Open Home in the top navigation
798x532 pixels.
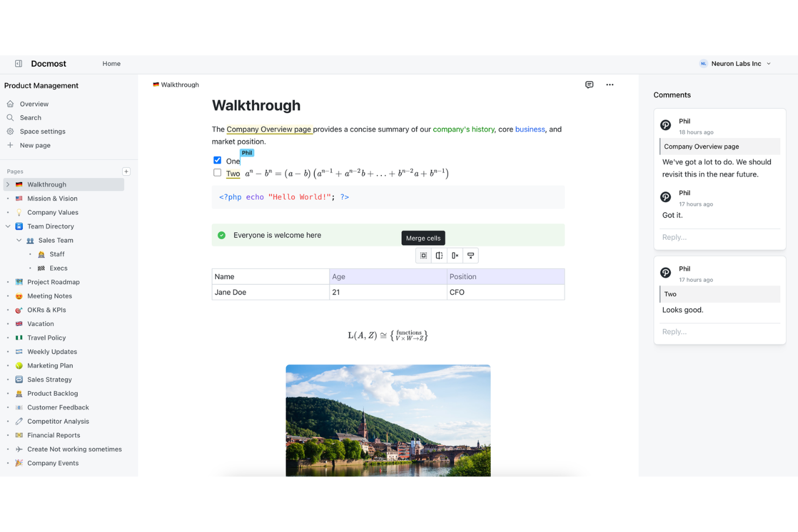[112, 64]
